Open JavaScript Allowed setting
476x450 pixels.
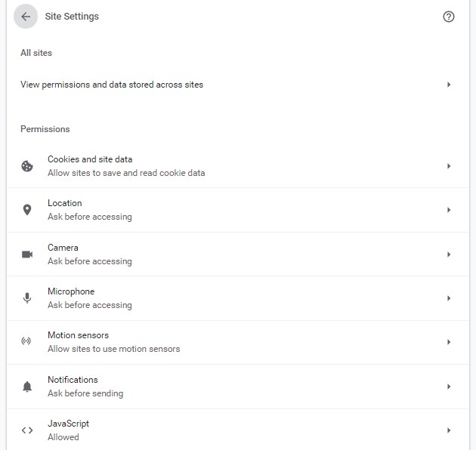[238, 430]
